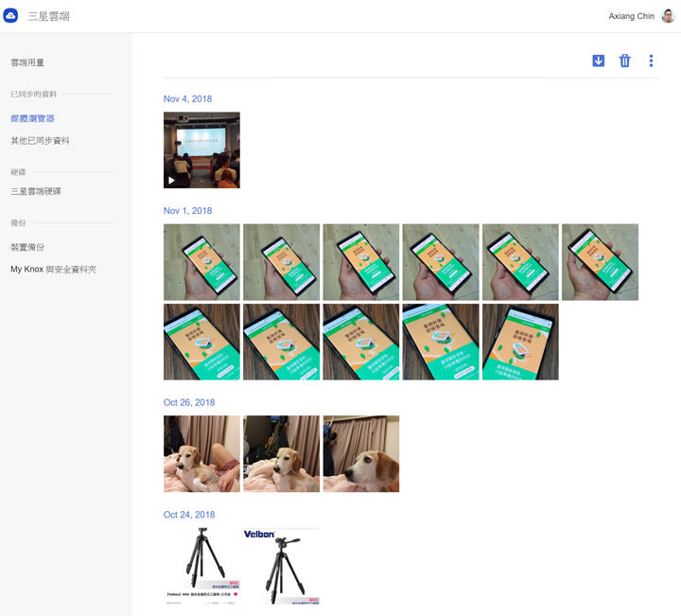The width and height of the screenshot is (681, 616).
Task: Click the trash delete icon
Action: pyautogui.click(x=624, y=61)
